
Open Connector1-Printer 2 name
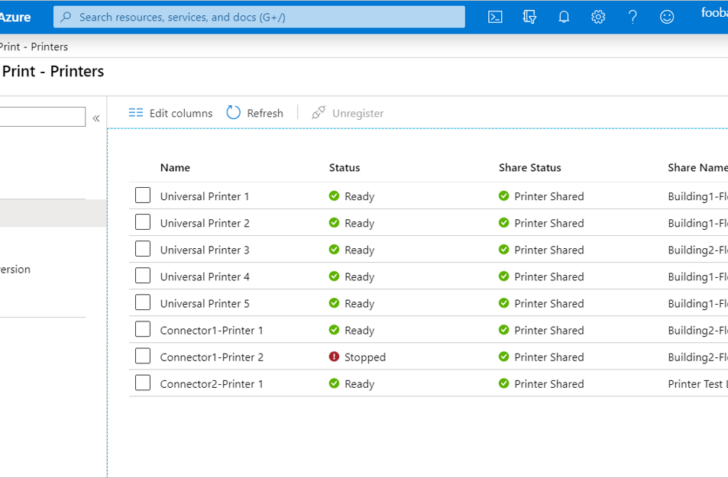(x=212, y=357)
